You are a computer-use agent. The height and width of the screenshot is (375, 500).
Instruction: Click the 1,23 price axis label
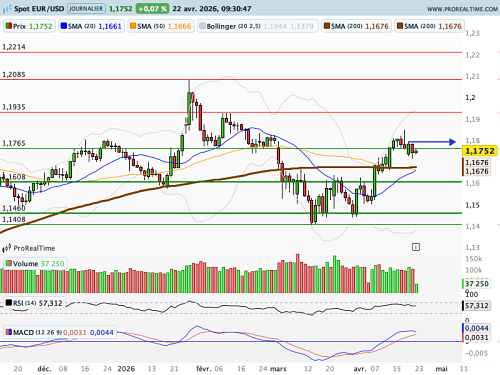coord(472,33)
